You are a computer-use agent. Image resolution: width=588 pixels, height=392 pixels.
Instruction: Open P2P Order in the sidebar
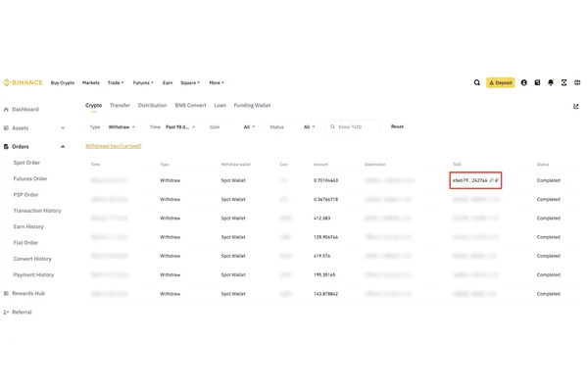[25, 195]
